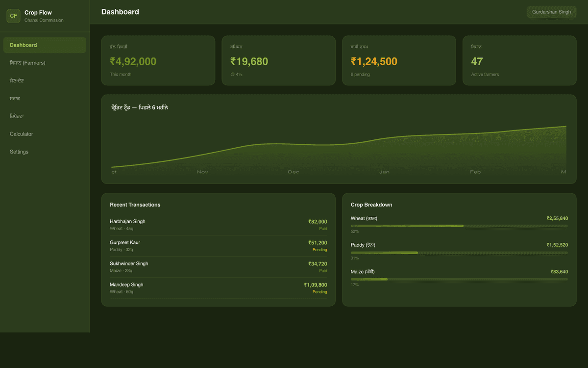Select Sukhwinder Singh's Paid transaction
Image resolution: width=588 pixels, height=368 pixels.
pyautogui.click(x=218, y=267)
